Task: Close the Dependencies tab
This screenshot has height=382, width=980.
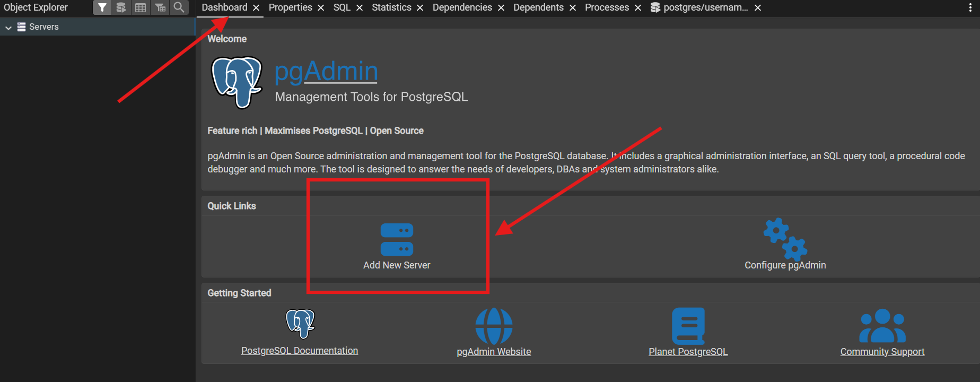Action: (501, 7)
